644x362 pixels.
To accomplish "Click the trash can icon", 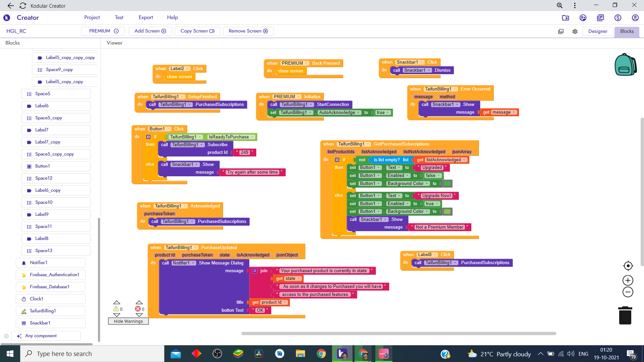I will tap(625, 315).
